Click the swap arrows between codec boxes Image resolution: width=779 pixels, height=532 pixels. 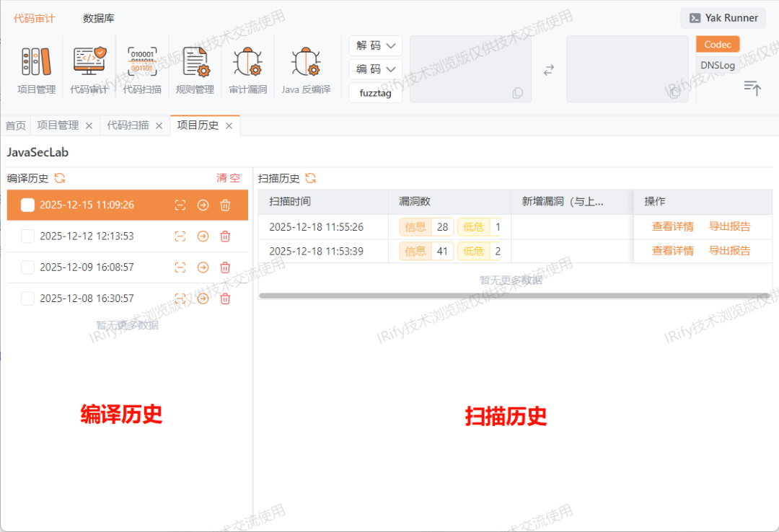548,70
